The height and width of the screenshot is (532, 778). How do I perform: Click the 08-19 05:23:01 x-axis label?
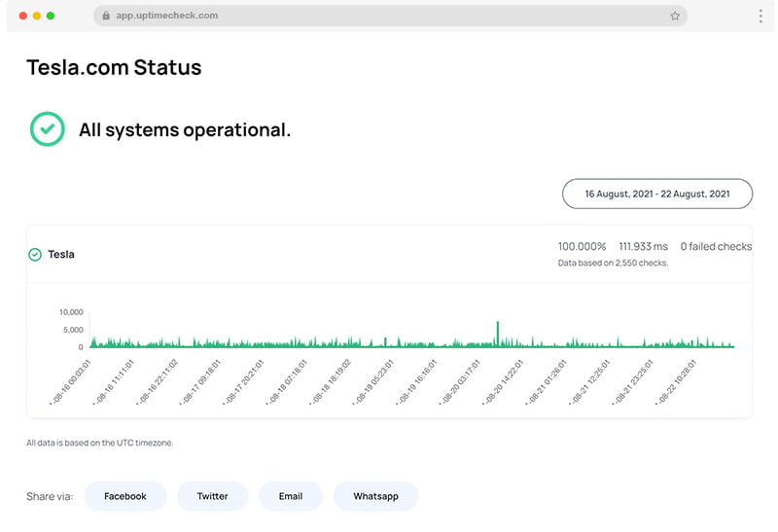373,382
